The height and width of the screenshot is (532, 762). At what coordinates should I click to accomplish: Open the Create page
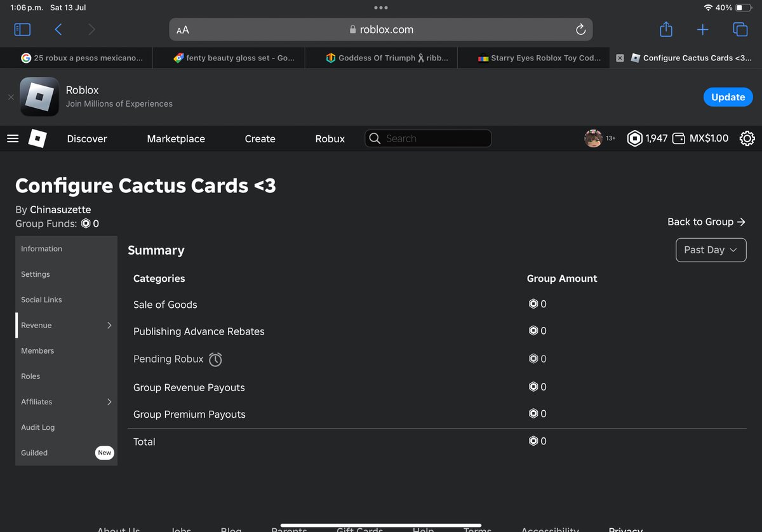coord(260,138)
